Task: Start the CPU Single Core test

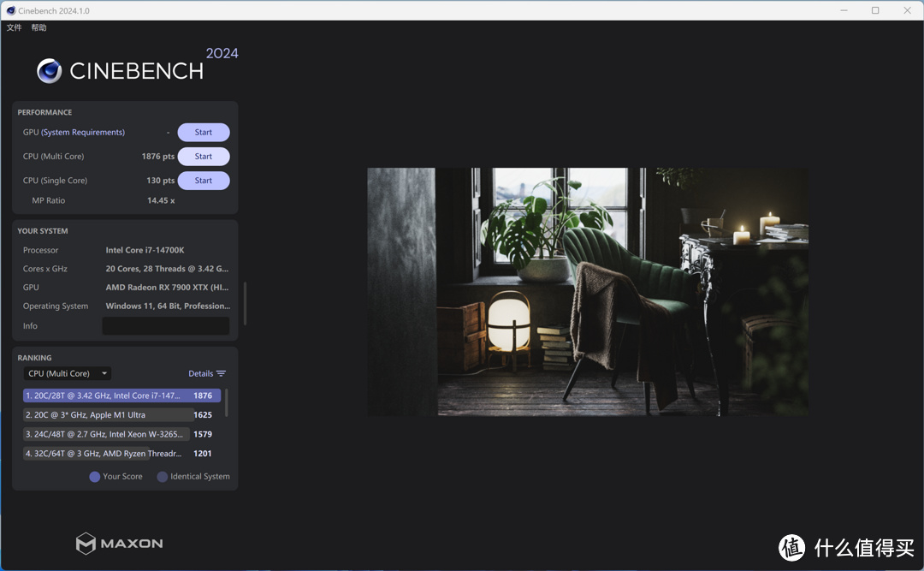Action: [204, 181]
